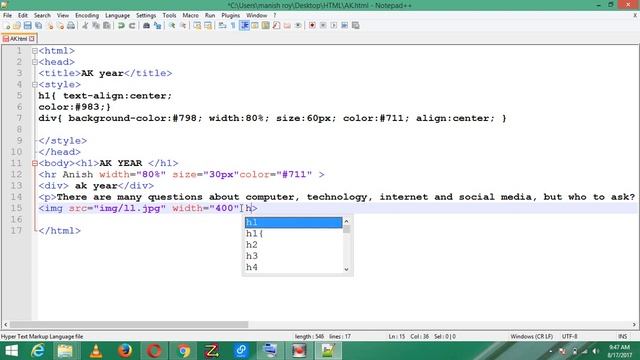Toggle the highlighted indent guide icon

244,25
